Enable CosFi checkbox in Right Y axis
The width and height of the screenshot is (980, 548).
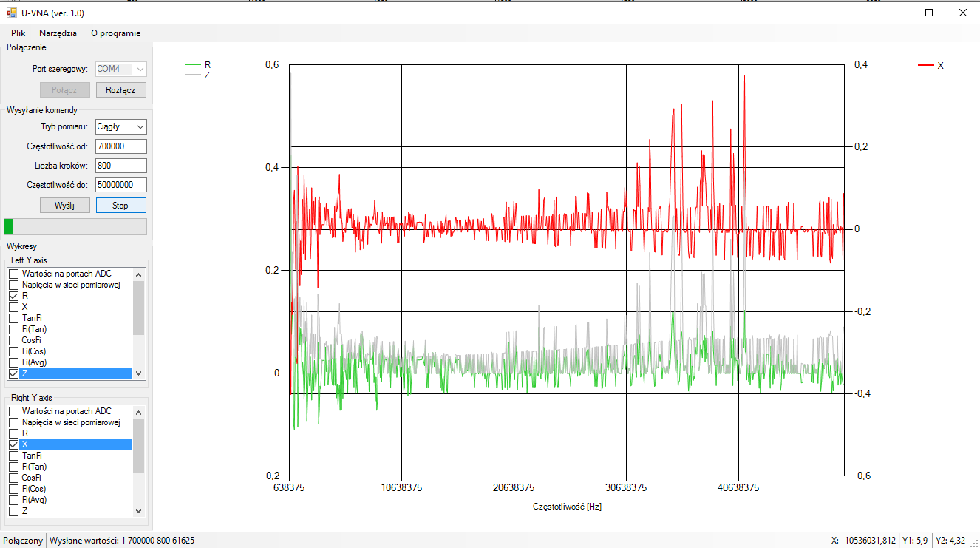(x=13, y=478)
